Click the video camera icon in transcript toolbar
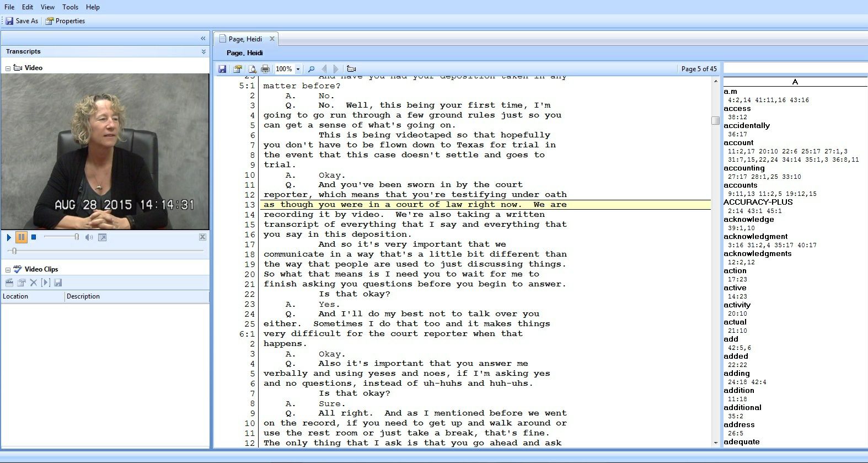This screenshot has width=868, height=463. point(351,69)
